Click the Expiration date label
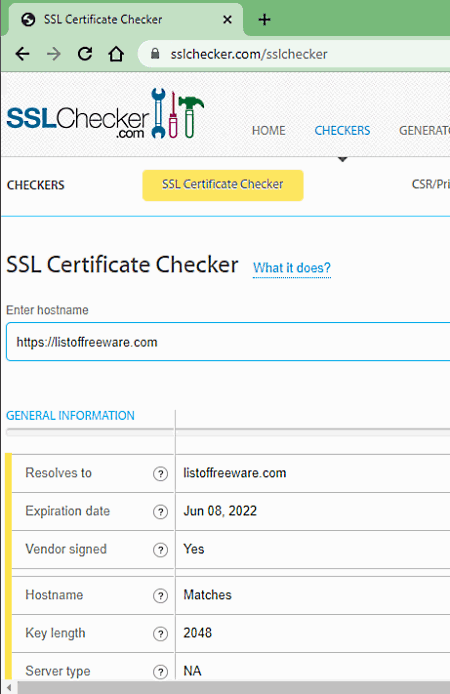Image resolution: width=450 pixels, height=694 pixels. tap(67, 511)
